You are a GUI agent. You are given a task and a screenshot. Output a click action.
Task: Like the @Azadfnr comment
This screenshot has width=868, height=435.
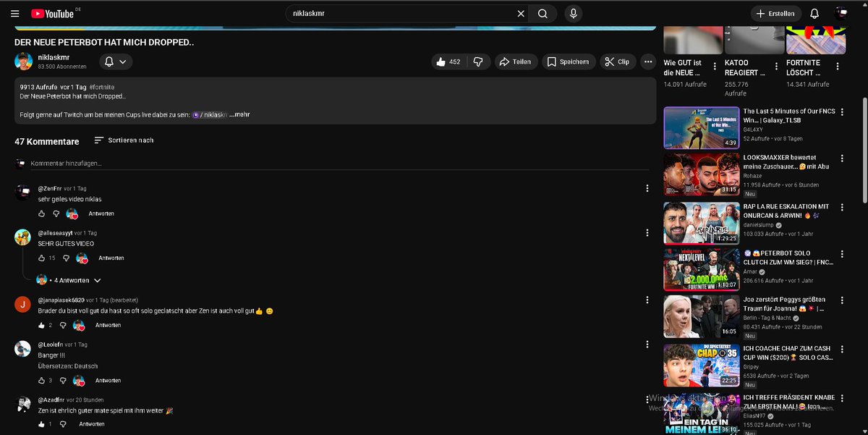[x=42, y=424]
